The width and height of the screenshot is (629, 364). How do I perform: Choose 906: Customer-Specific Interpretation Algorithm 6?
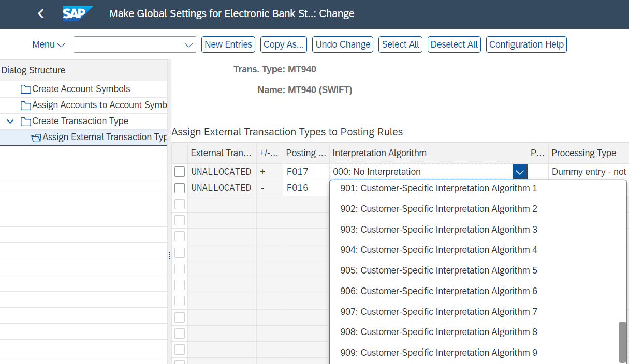pos(438,291)
